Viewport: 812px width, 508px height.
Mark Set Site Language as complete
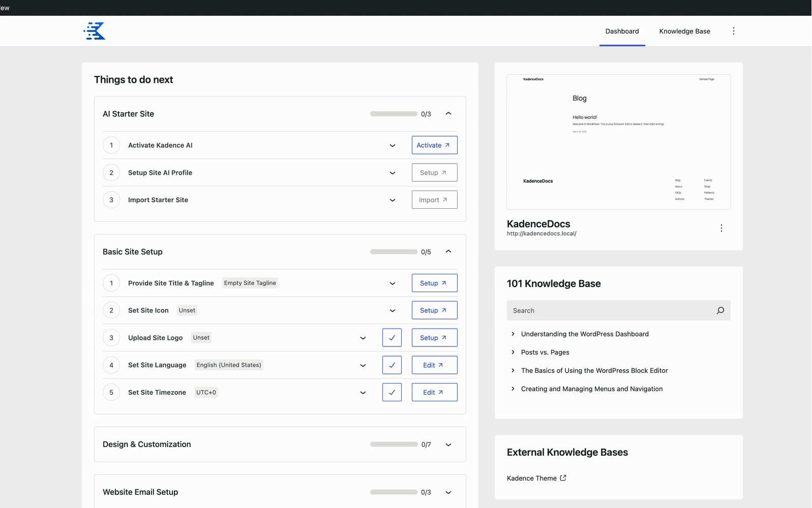coord(392,365)
